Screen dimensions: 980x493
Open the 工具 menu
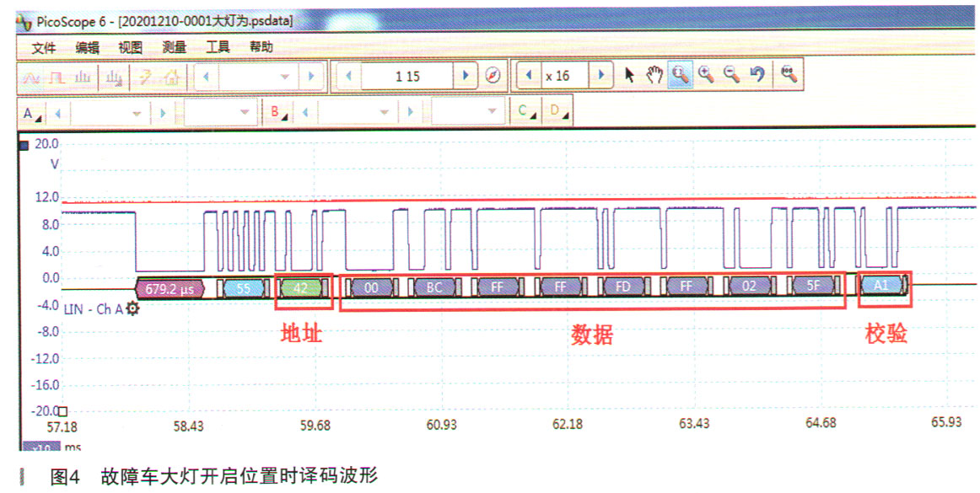(218, 47)
